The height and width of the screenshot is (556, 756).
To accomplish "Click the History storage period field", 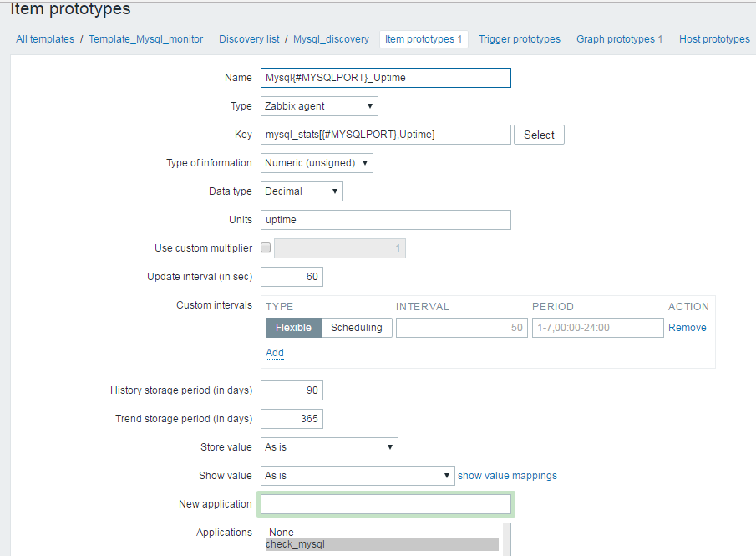I will point(292,390).
